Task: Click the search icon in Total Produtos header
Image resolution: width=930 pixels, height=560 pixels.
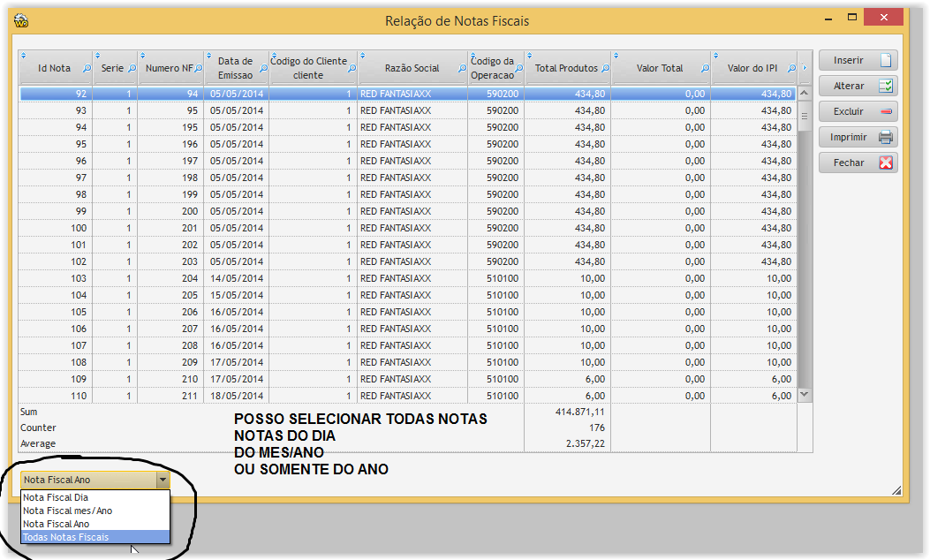Action: 606,68
